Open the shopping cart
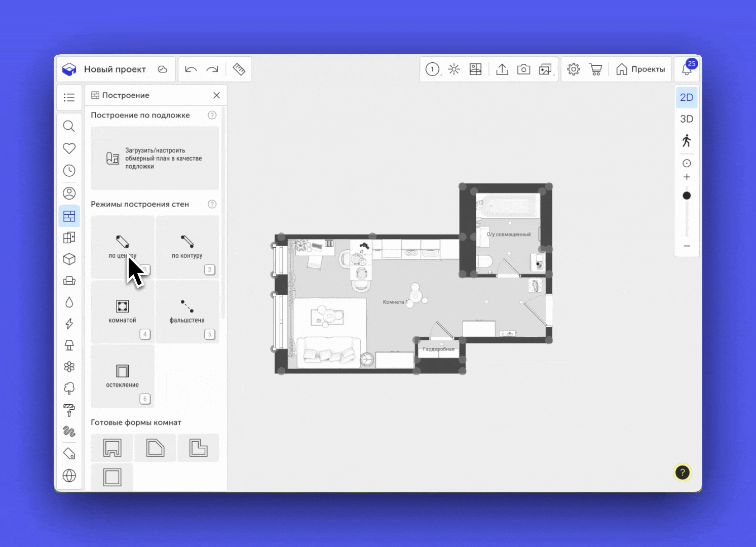 (x=595, y=69)
